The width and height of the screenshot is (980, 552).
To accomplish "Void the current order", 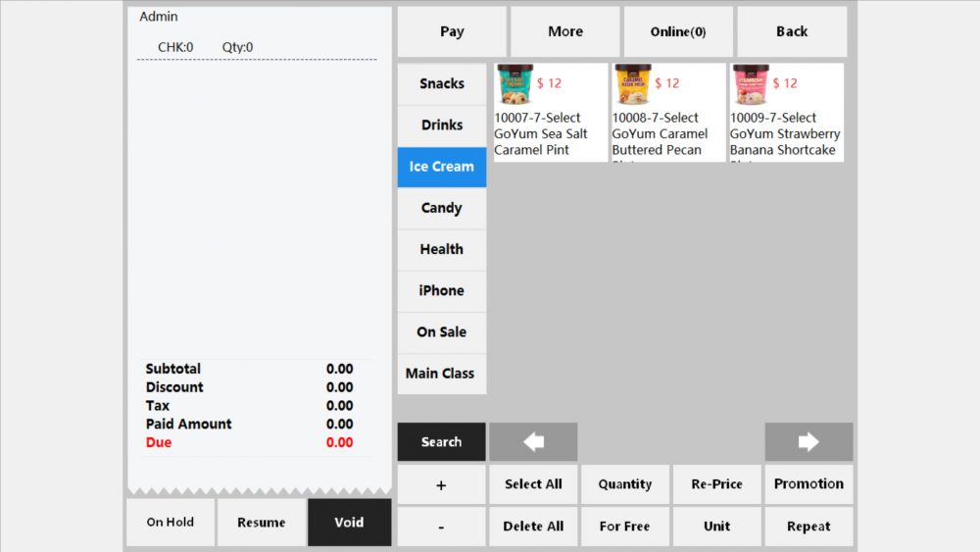I will coord(349,523).
